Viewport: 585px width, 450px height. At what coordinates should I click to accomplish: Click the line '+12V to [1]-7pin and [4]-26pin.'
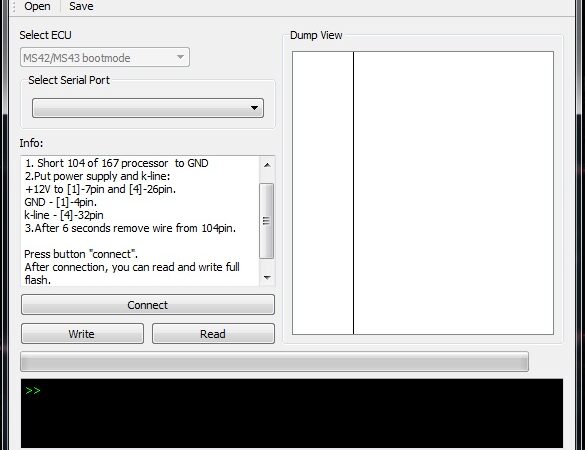(x=100, y=189)
